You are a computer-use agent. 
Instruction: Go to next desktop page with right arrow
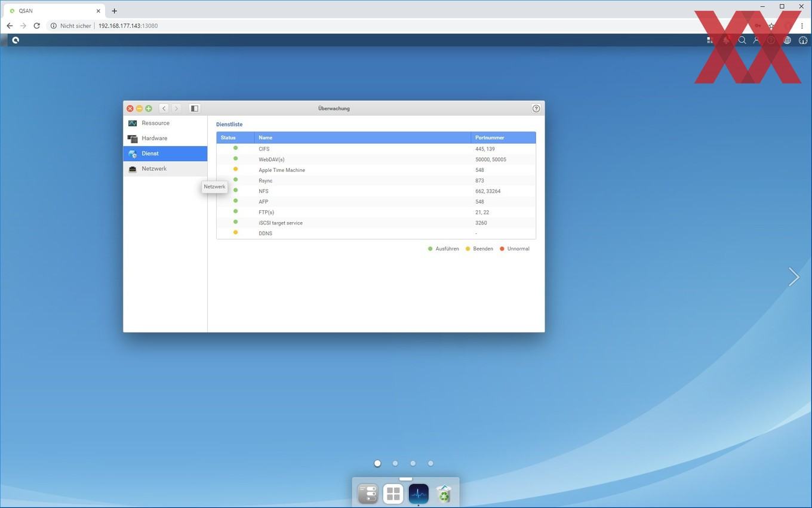[x=793, y=276]
